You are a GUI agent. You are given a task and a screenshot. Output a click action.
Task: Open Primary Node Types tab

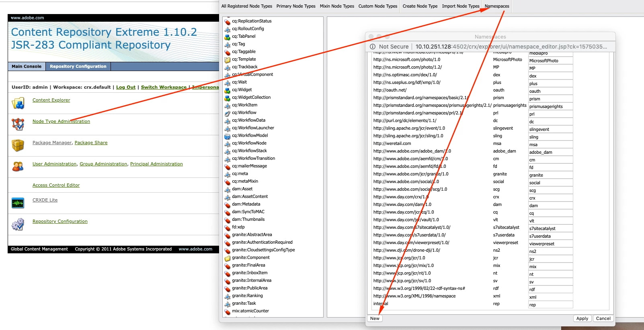coord(296,6)
